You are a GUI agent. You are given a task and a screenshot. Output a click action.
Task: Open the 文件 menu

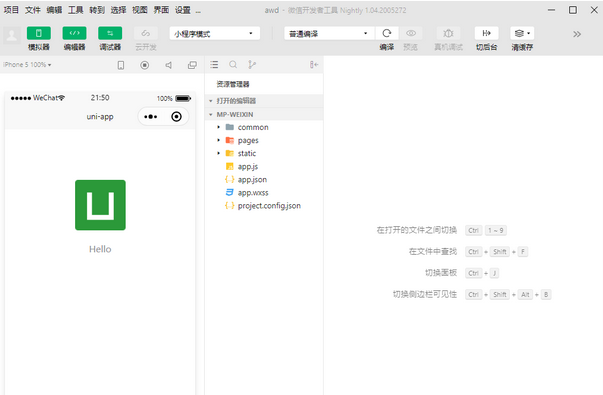point(33,10)
